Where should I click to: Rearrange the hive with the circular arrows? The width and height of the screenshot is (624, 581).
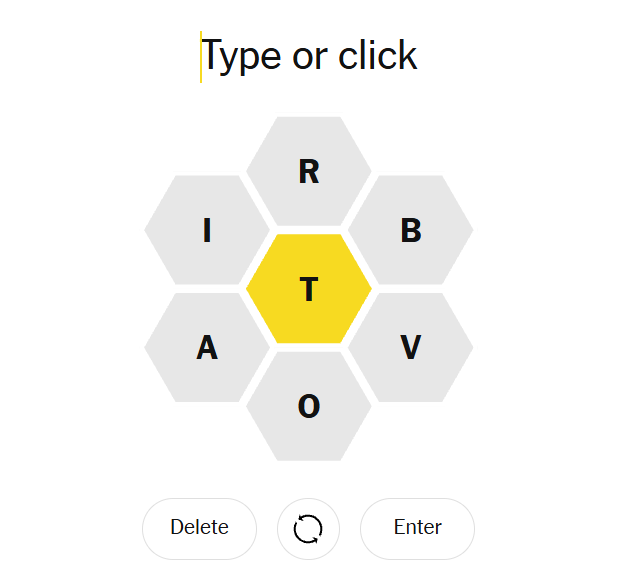[x=308, y=528]
